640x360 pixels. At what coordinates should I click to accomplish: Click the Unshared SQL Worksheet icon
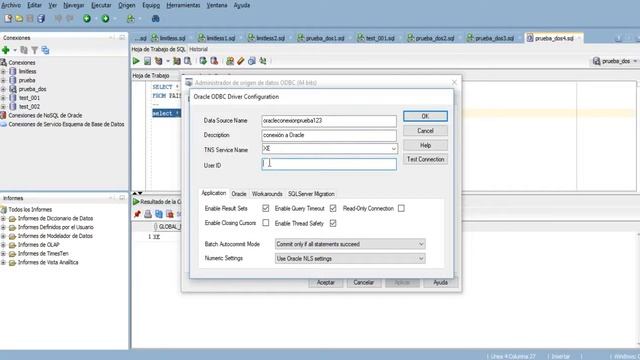tap(230, 61)
